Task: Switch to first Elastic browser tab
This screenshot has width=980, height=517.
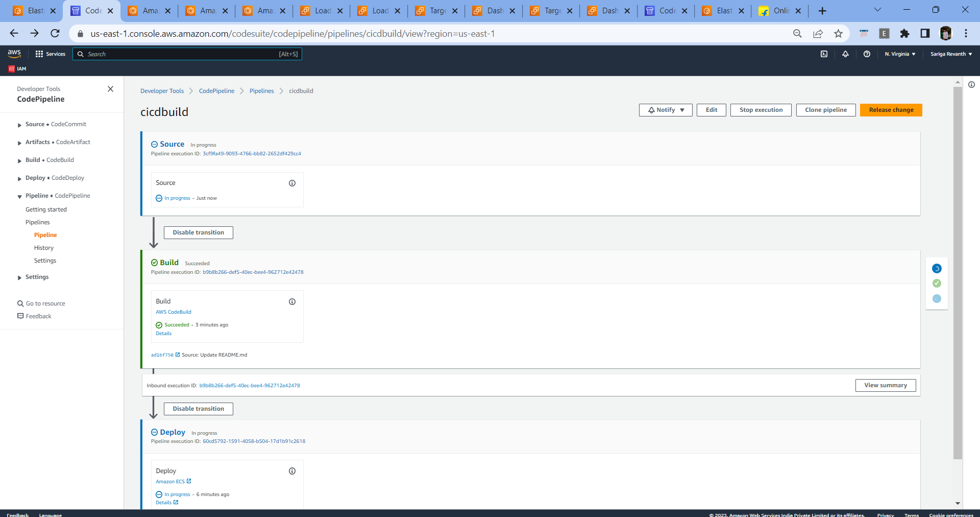Action: 33,11
